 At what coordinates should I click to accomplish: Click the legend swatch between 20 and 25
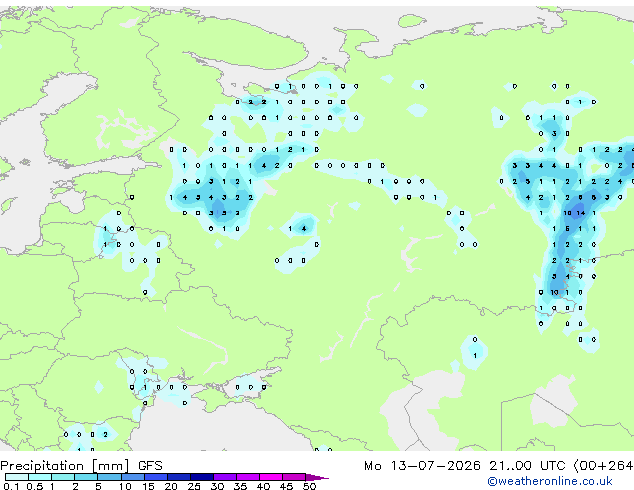pyautogui.click(x=178, y=477)
